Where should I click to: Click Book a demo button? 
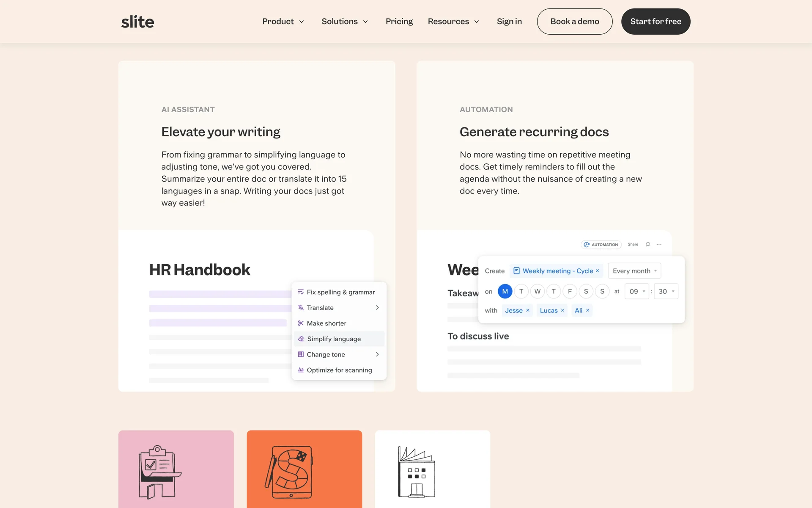pos(574,22)
